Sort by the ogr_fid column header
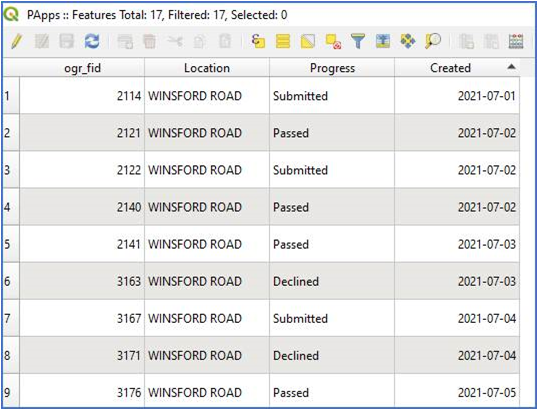 click(82, 68)
